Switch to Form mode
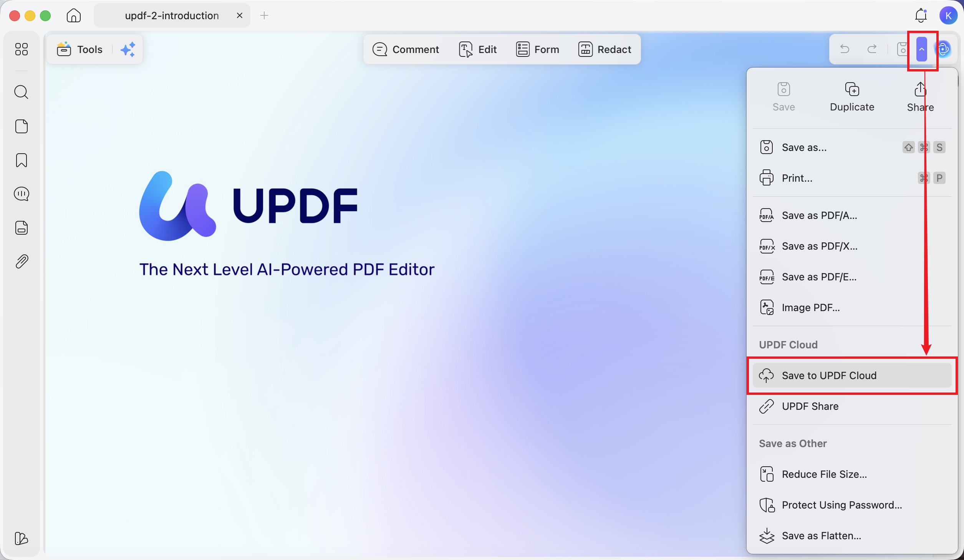964x560 pixels. pos(537,49)
